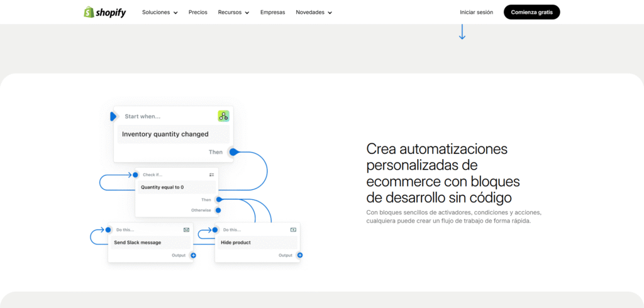Image resolution: width=644 pixels, height=308 pixels.
Task: Click the Shopify logo
Action: click(x=105, y=13)
